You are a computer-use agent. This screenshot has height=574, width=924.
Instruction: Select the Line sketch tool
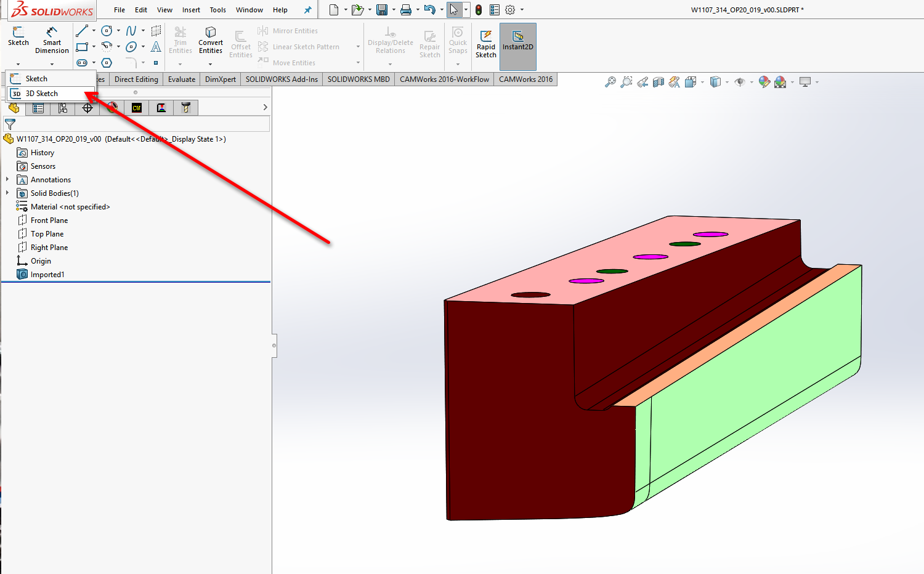(x=82, y=31)
